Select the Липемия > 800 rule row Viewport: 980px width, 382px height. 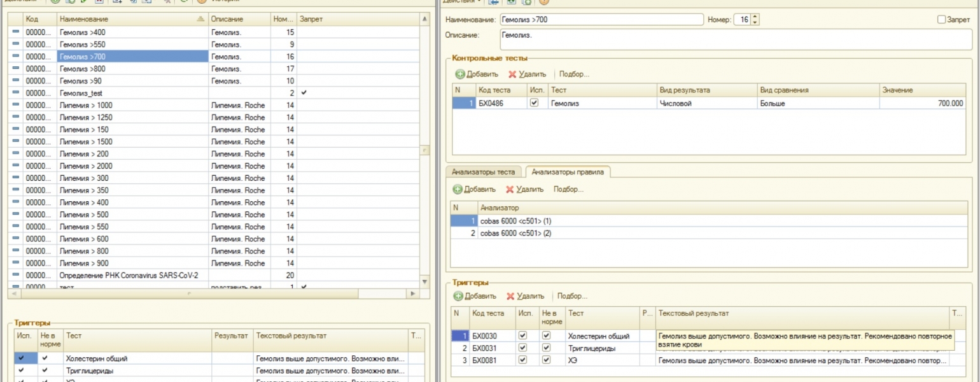click(x=213, y=251)
